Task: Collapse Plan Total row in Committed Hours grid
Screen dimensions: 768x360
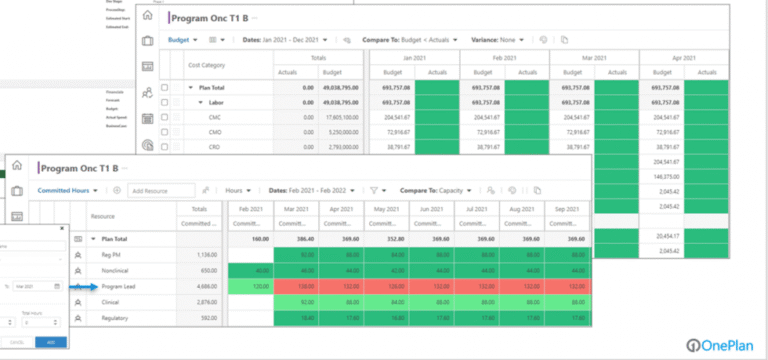Action: pyautogui.click(x=93, y=239)
